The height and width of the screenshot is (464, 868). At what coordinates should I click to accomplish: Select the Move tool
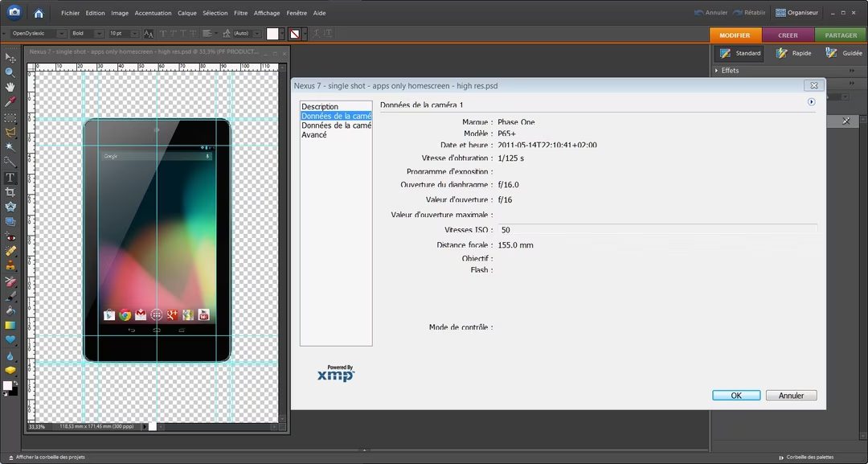(10, 58)
